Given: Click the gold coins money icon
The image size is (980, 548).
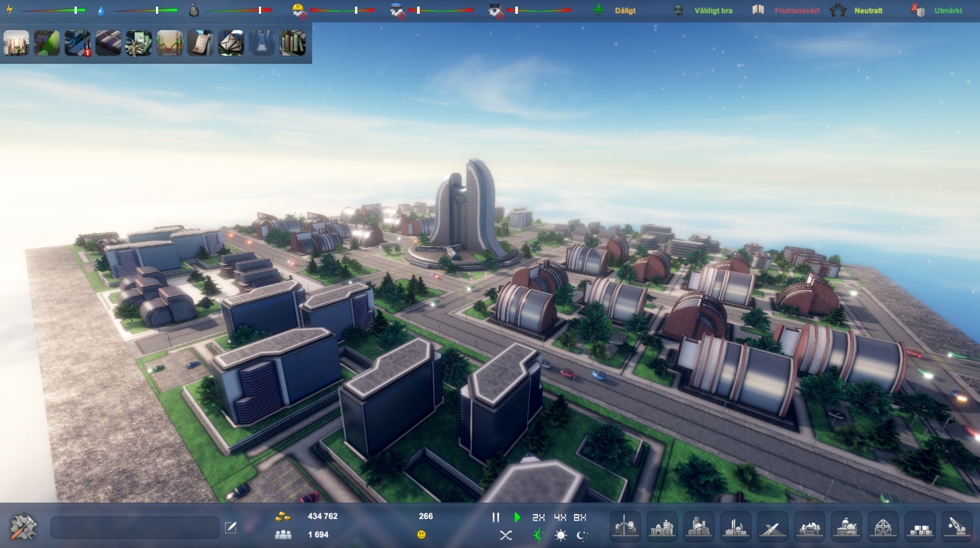Looking at the screenshot, I should (283, 517).
